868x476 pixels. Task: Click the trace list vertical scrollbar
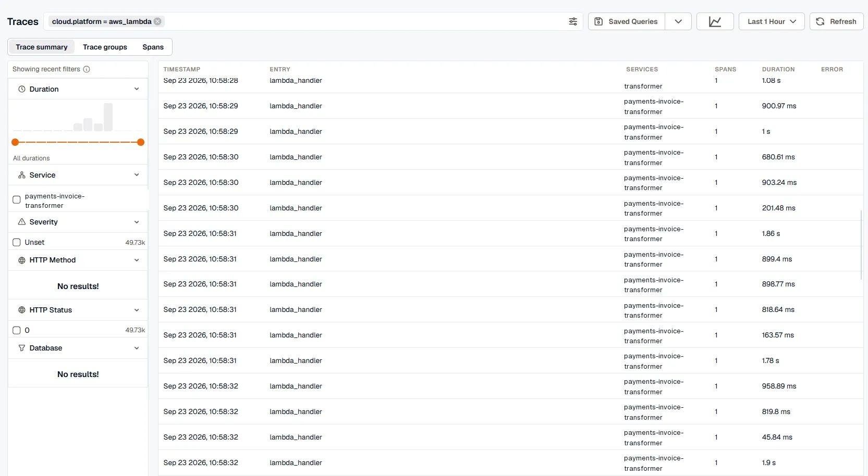(x=861, y=245)
